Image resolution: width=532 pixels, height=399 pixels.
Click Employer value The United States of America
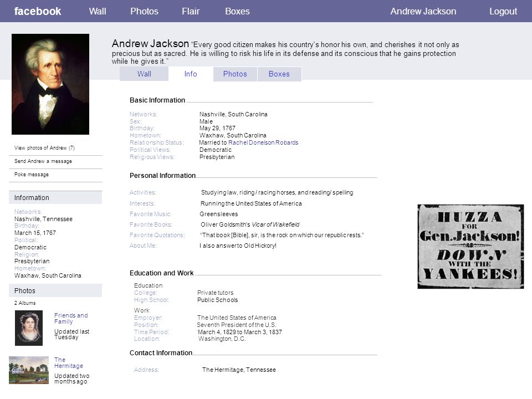tap(237, 318)
